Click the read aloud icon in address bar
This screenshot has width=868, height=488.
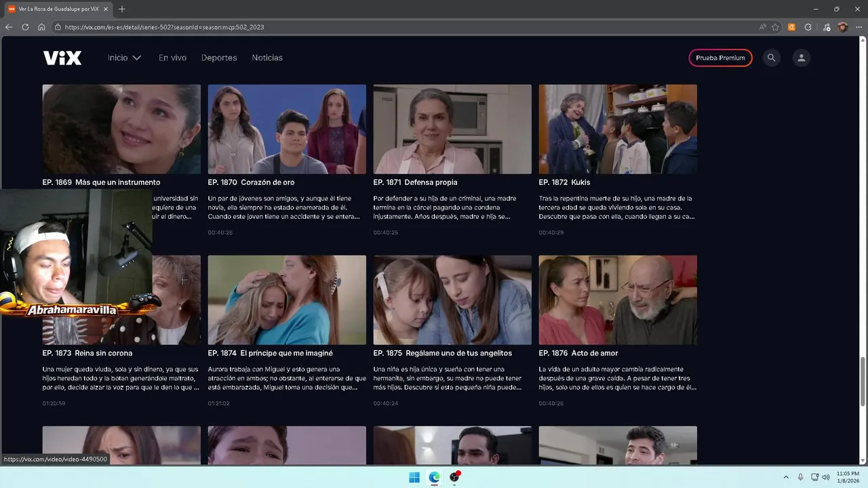click(x=763, y=27)
